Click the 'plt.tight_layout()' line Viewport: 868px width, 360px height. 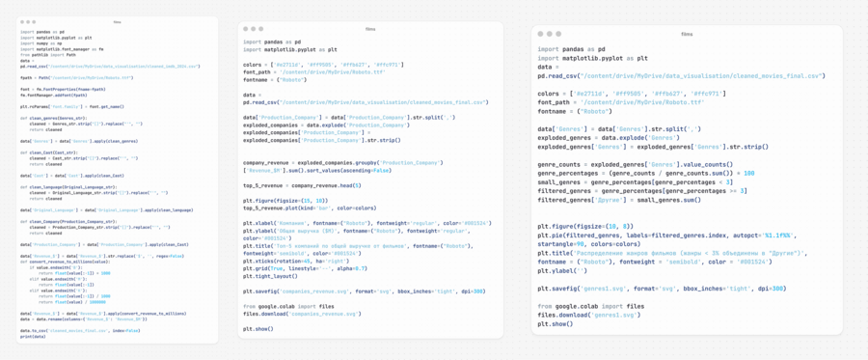pyautogui.click(x=270, y=276)
